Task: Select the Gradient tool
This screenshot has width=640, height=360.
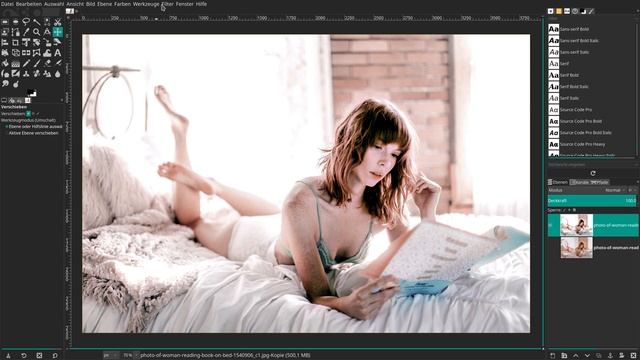Action: coord(16,63)
